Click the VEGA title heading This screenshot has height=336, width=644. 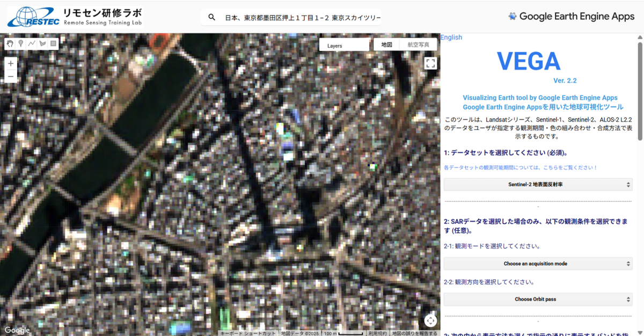529,61
